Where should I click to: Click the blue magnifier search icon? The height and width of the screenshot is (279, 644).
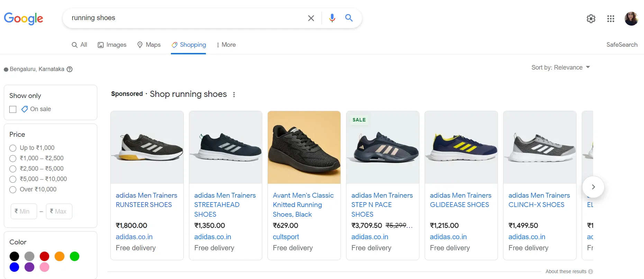point(349,18)
